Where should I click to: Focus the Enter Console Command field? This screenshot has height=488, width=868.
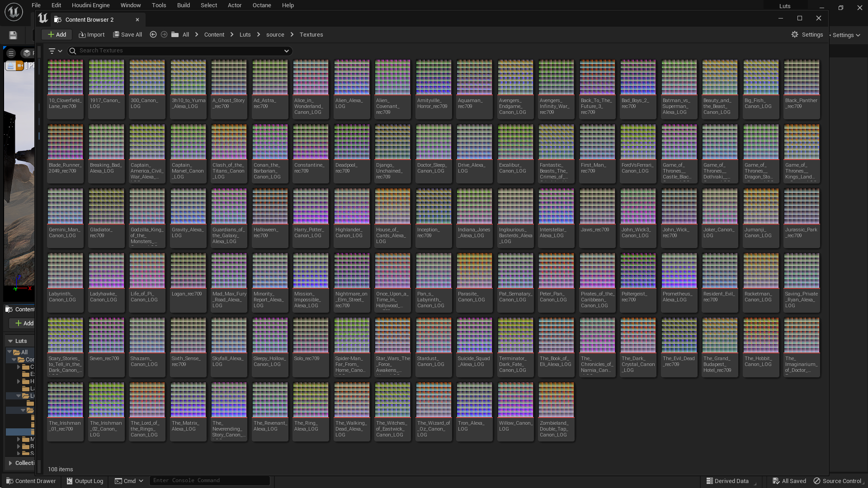[210, 480]
